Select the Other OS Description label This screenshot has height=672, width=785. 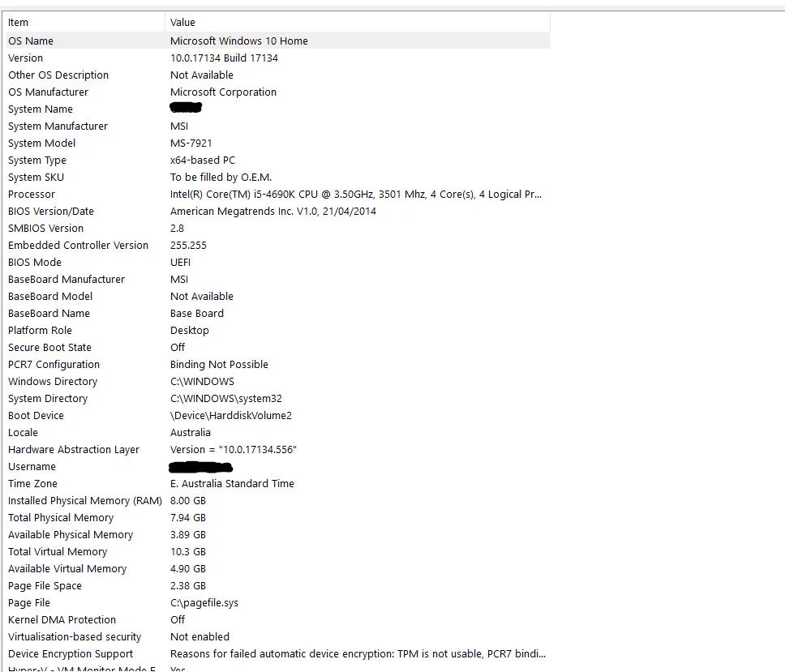pyautogui.click(x=58, y=75)
